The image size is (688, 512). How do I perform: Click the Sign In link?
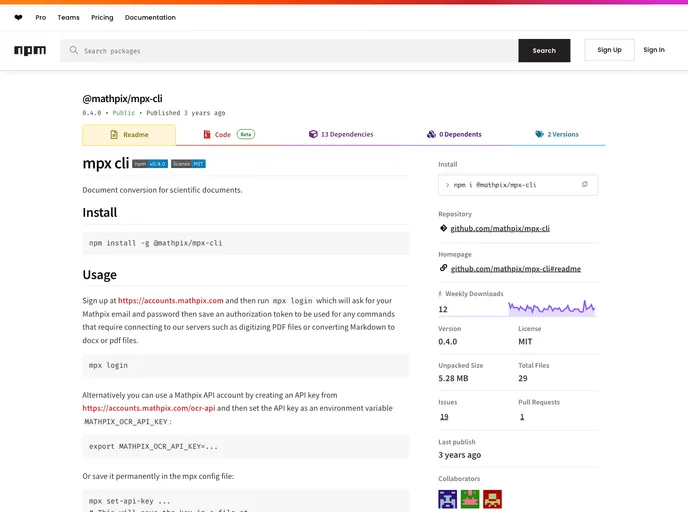[654, 50]
